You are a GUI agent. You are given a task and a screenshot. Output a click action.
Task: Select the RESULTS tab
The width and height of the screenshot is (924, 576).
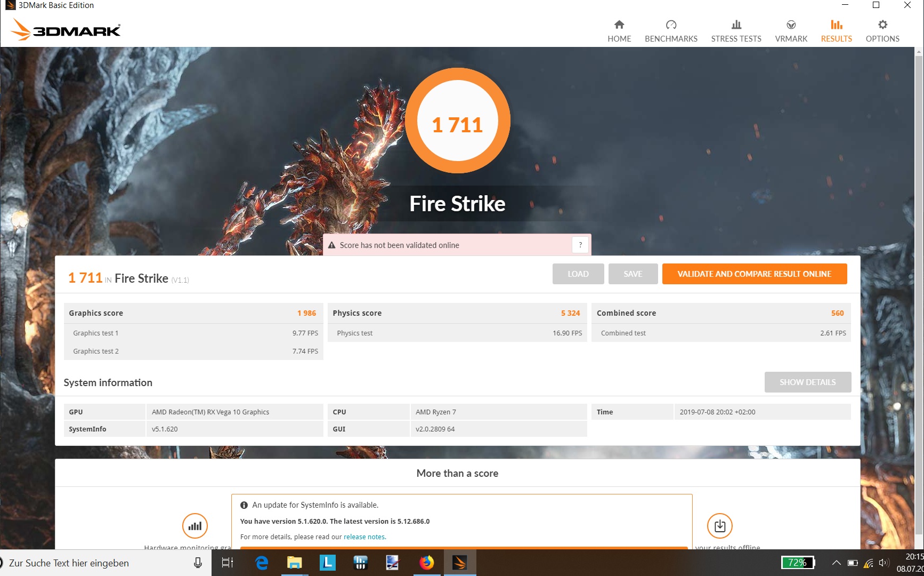pos(836,31)
